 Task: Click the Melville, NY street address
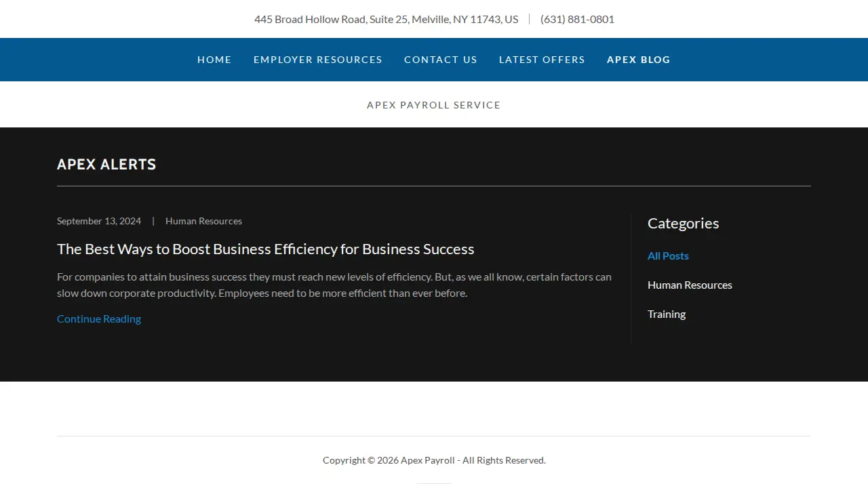386,19
